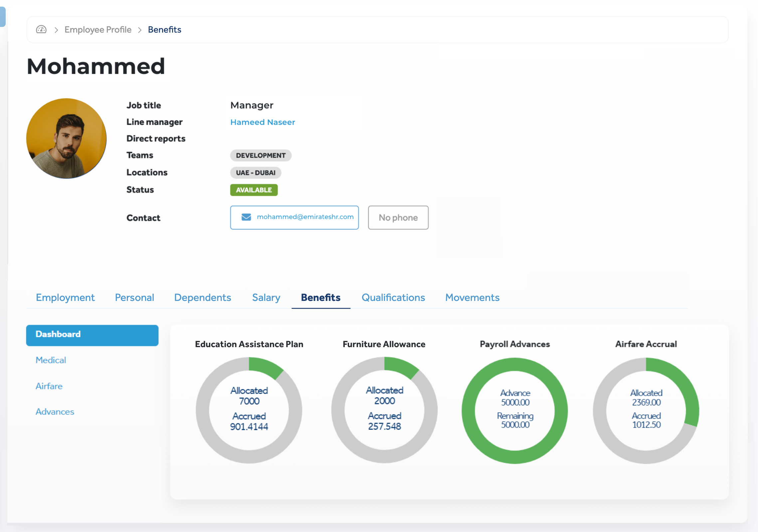Screen dimensions: 758x532
Task: Select Dashboard in the benefits sidebar
Action: pos(92,335)
